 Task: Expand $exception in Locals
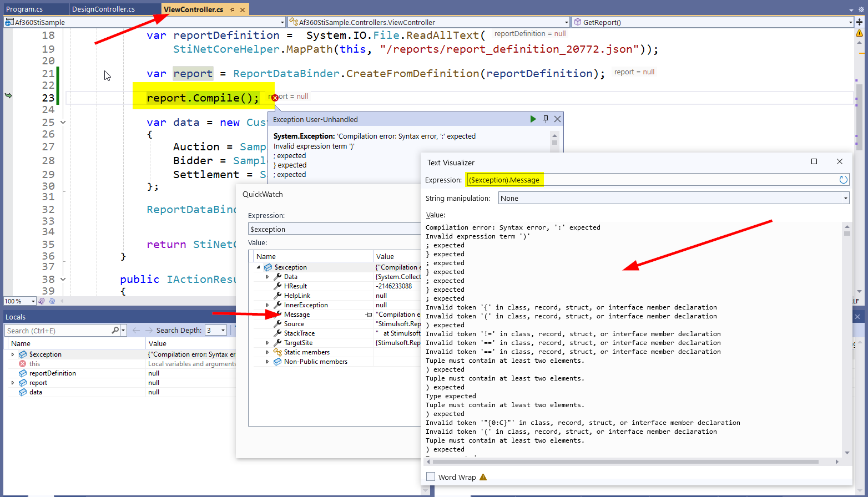tap(13, 354)
